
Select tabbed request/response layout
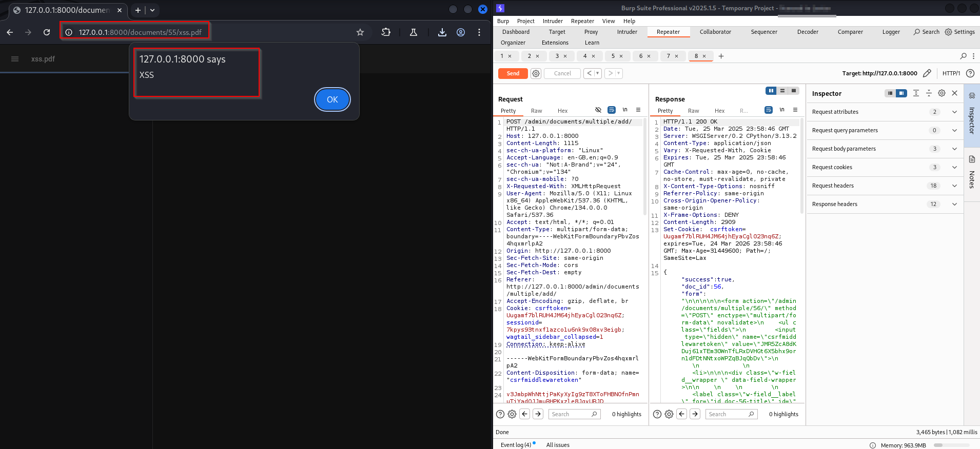[x=794, y=91]
